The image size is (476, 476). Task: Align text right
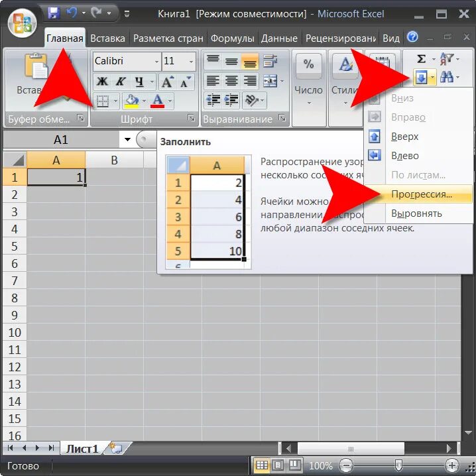click(x=250, y=81)
